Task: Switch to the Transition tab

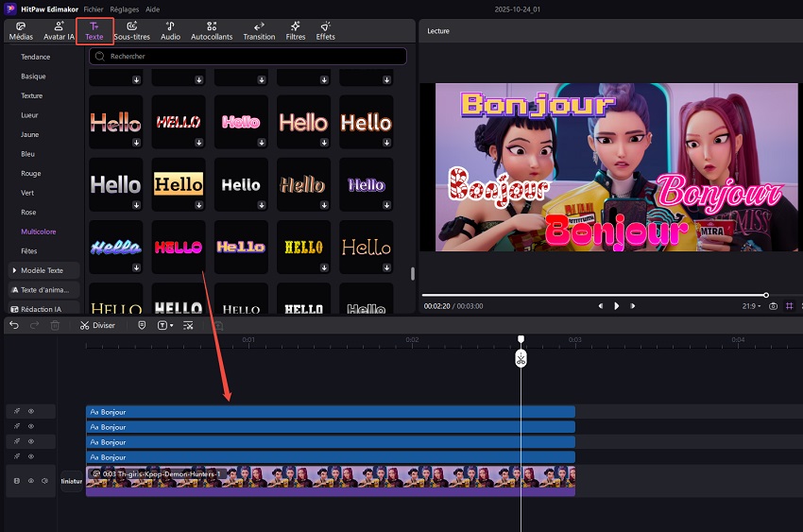Action: click(259, 30)
